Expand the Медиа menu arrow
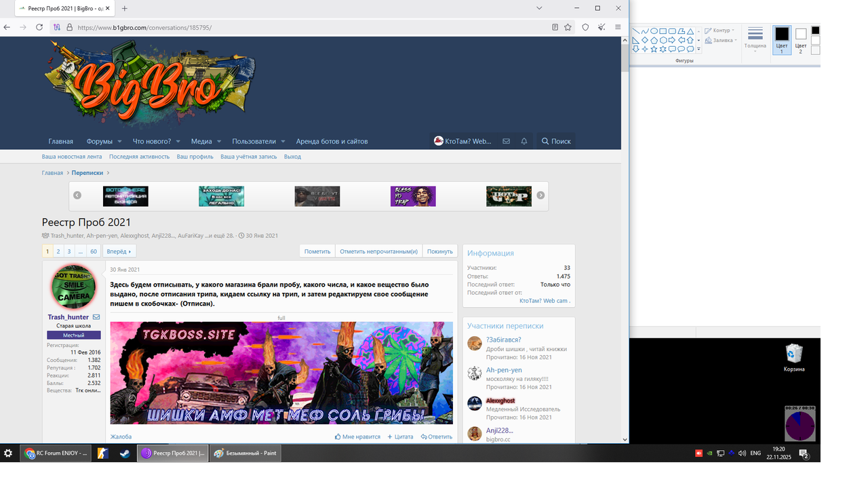The width and height of the screenshot is (868, 488). pyautogui.click(x=219, y=141)
